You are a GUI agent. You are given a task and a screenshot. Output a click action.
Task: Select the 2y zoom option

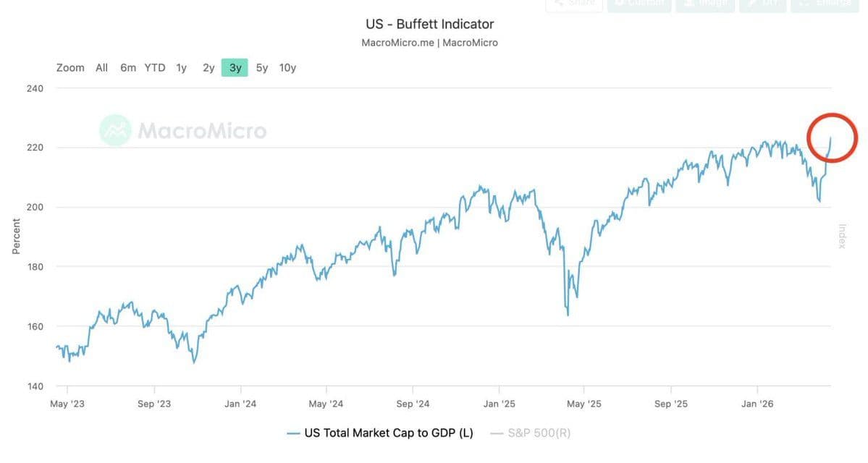tap(208, 68)
